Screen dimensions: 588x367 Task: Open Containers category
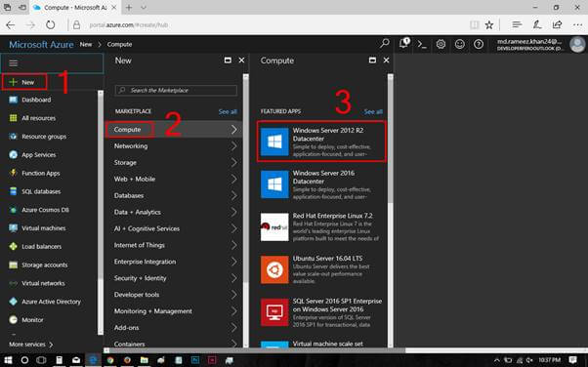pyautogui.click(x=174, y=343)
